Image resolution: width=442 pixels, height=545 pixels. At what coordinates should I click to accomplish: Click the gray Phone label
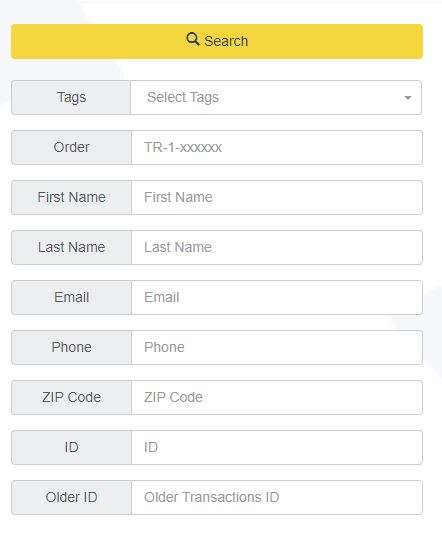72,348
